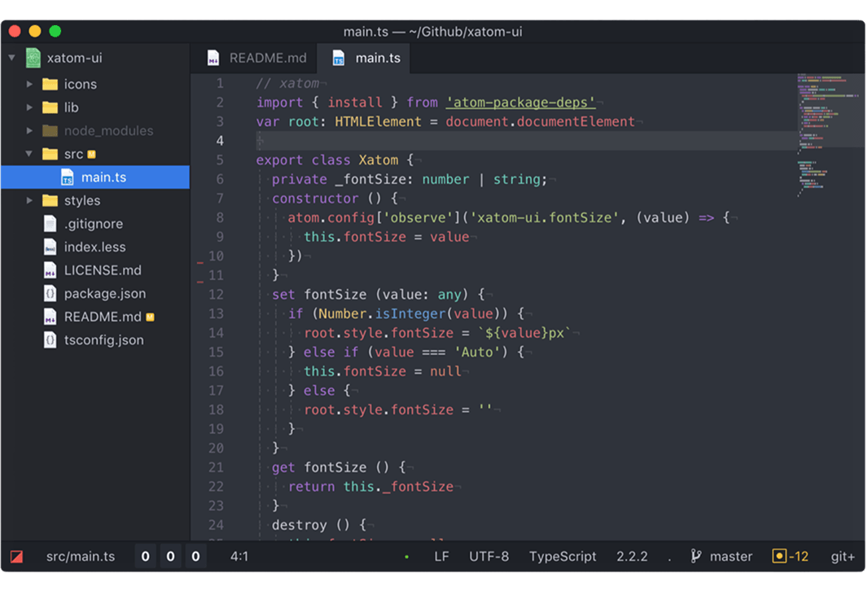Click the -12 git diff count

799,556
